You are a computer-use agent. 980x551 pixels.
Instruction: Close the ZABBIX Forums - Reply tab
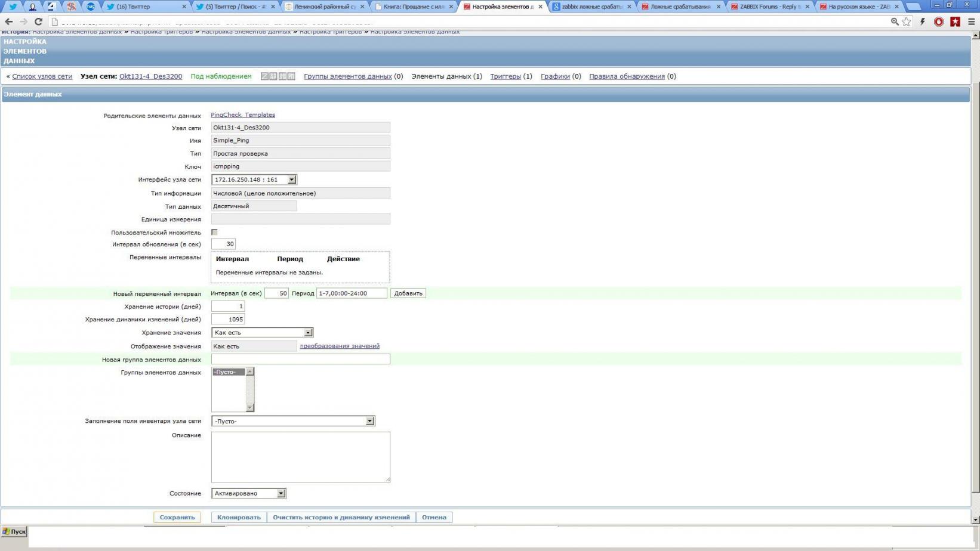point(807,7)
